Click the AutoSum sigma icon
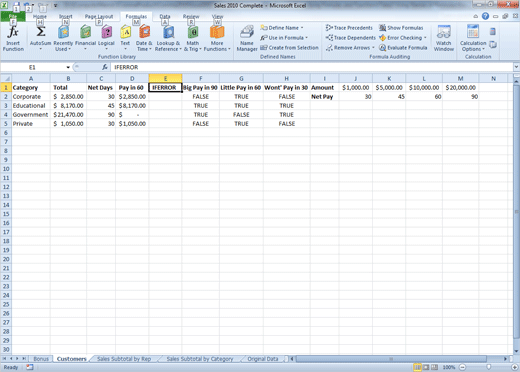 pyautogui.click(x=40, y=32)
